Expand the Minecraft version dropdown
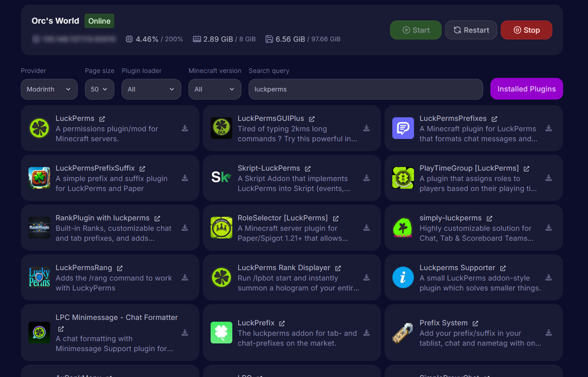This screenshot has height=377, width=588. coord(215,90)
